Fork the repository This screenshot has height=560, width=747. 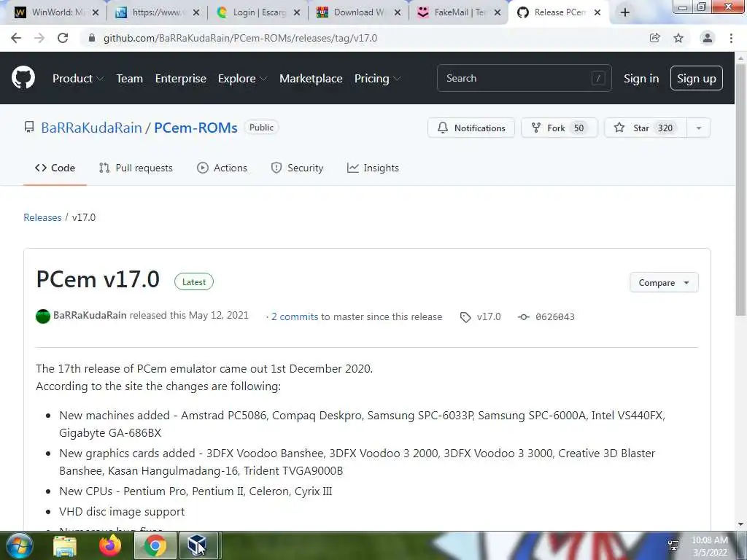coord(560,128)
